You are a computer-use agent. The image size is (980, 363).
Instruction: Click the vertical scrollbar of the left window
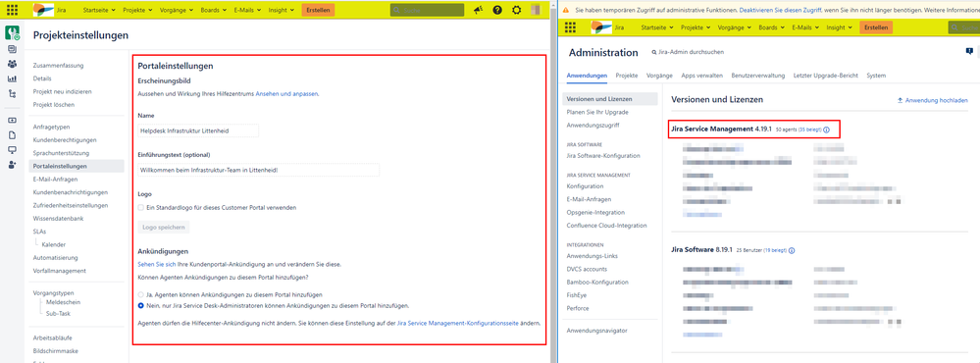click(553, 181)
